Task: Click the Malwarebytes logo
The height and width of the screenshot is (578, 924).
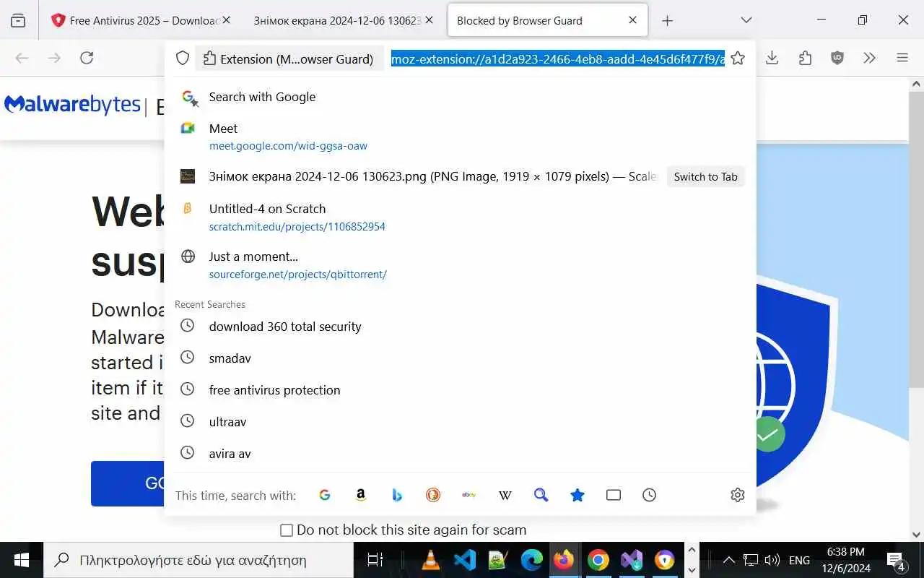Action: pos(72,105)
